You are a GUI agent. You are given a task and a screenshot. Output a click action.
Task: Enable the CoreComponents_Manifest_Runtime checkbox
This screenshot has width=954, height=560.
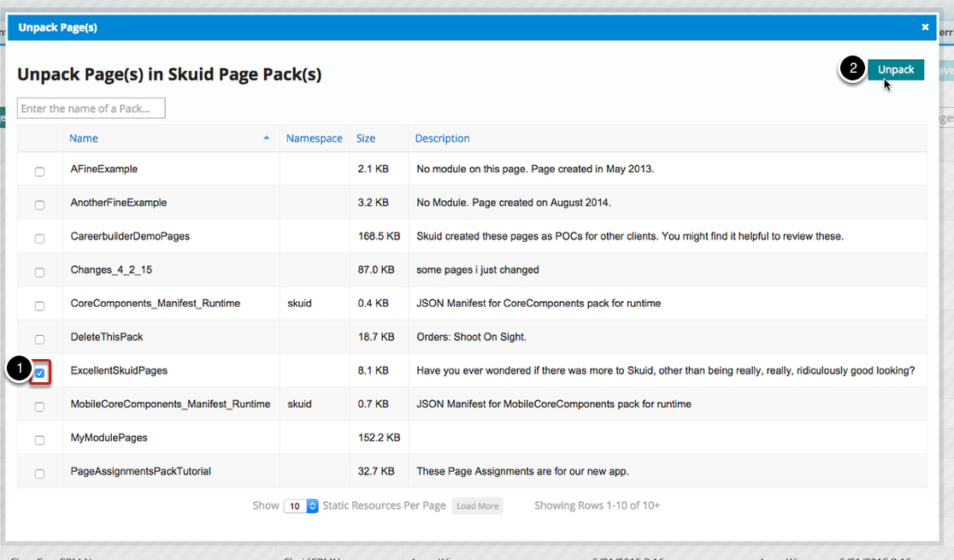(39, 306)
